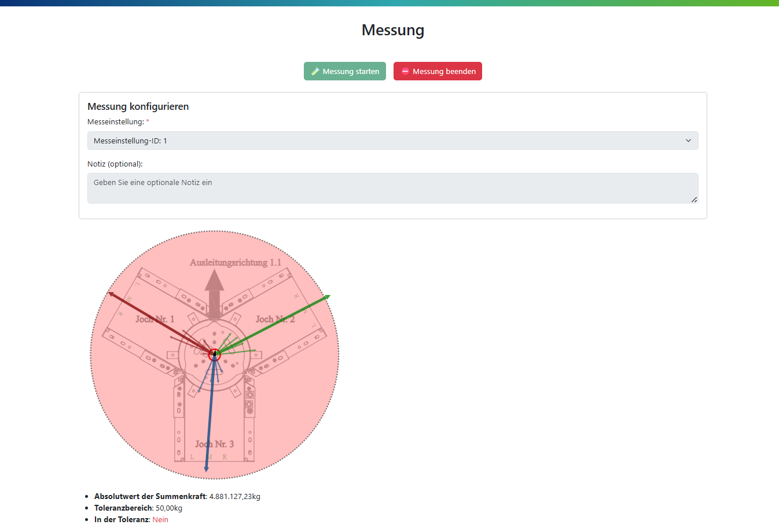Click the chevron arrow of the Messeinstellung select
This screenshot has height=532, width=779.
(688, 141)
